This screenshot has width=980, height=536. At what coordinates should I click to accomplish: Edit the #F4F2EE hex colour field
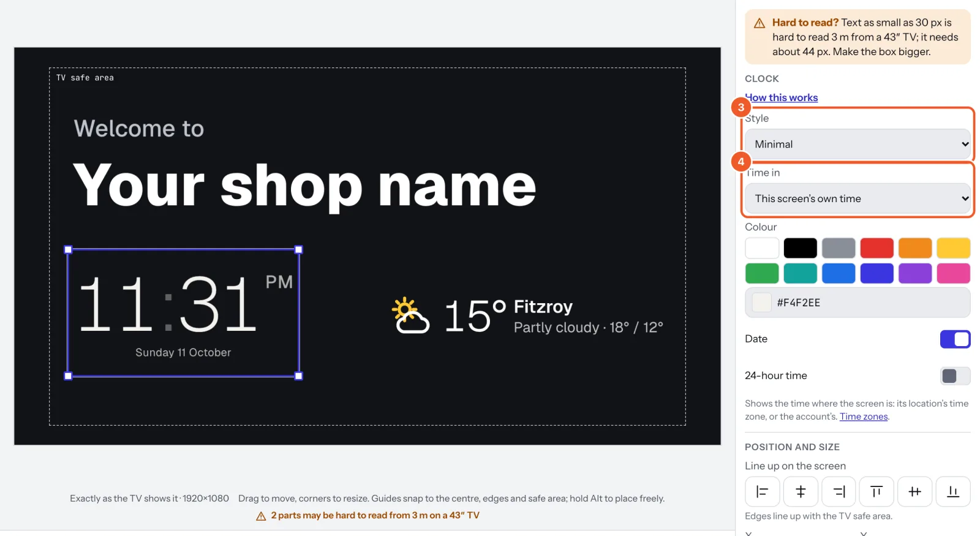pos(858,303)
